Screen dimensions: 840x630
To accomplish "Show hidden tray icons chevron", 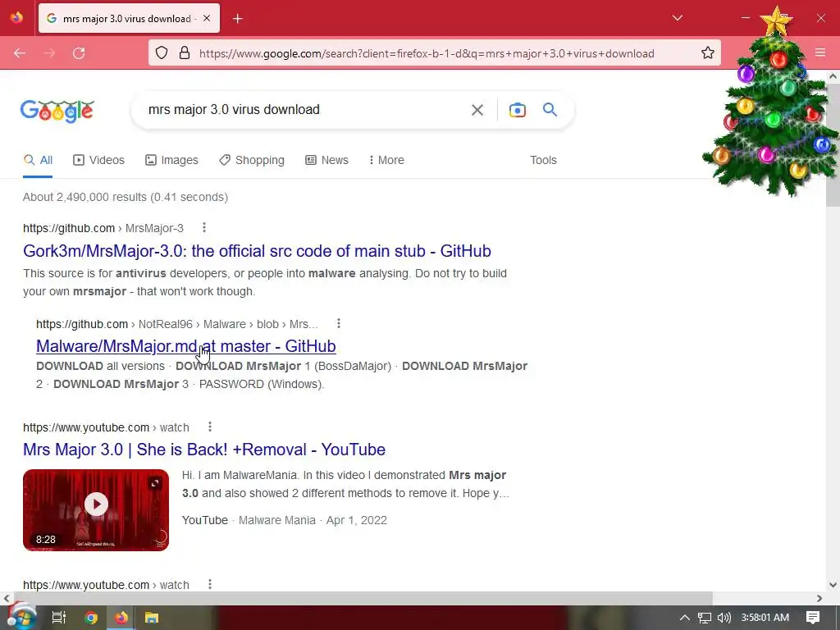I will [684, 618].
